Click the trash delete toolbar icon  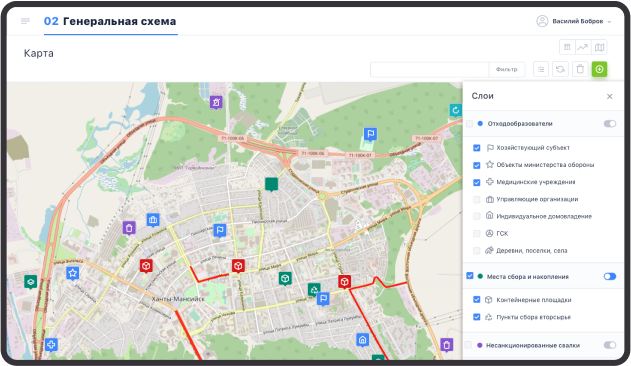point(580,69)
